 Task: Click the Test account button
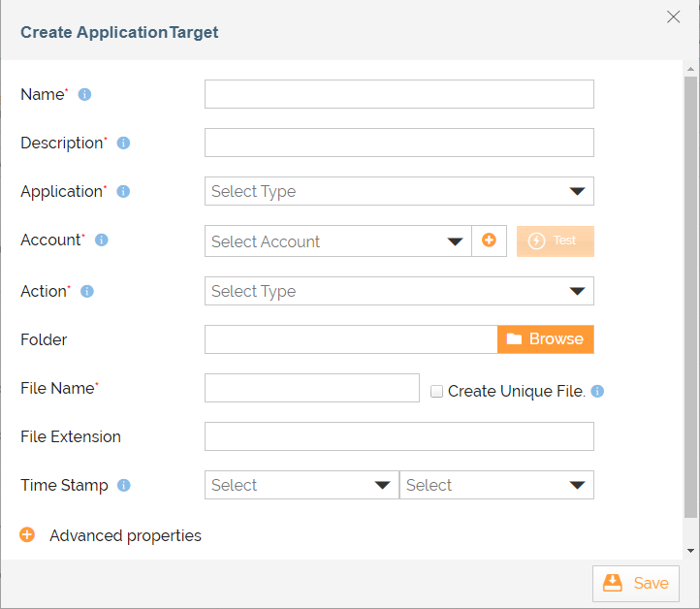556,241
